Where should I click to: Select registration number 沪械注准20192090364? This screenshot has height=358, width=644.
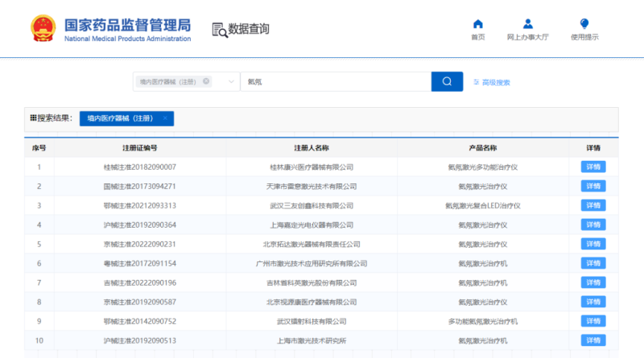coord(140,225)
